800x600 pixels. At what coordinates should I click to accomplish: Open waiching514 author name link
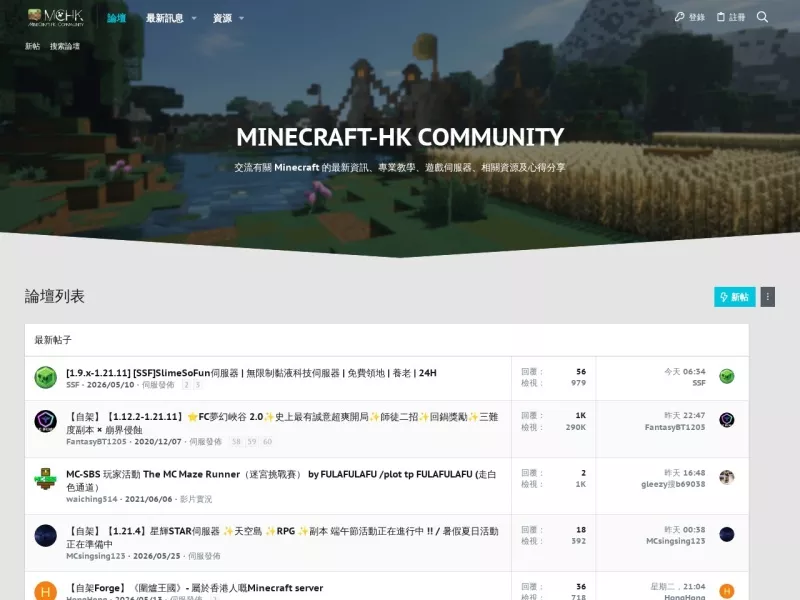point(91,499)
